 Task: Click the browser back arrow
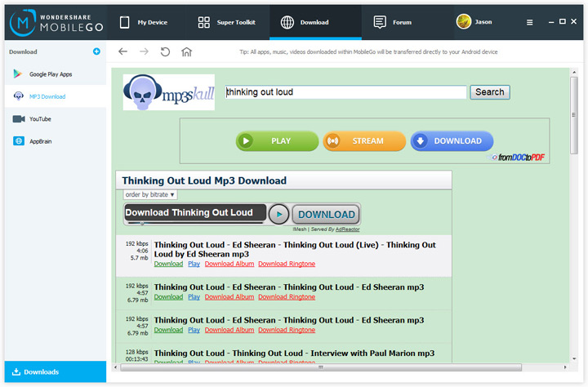coord(122,51)
